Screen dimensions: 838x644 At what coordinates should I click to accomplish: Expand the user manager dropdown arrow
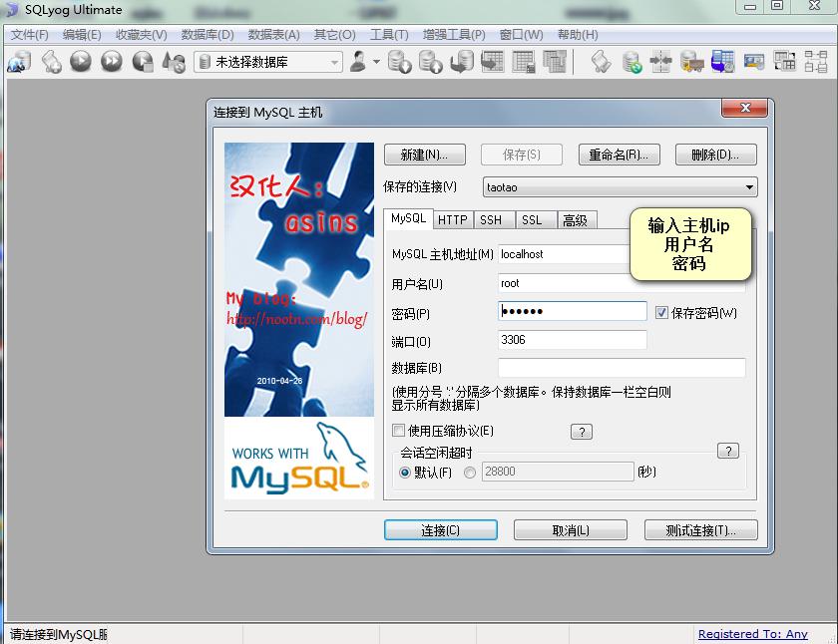tap(376, 62)
